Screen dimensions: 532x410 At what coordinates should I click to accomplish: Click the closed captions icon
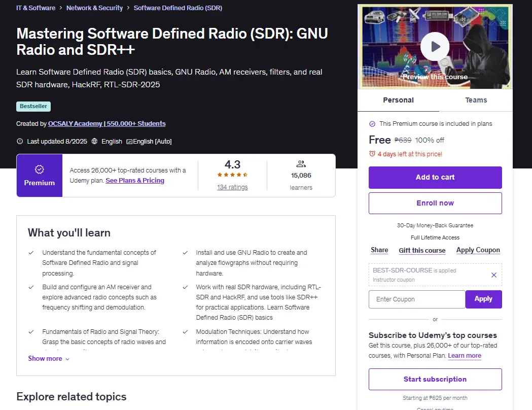click(x=129, y=142)
